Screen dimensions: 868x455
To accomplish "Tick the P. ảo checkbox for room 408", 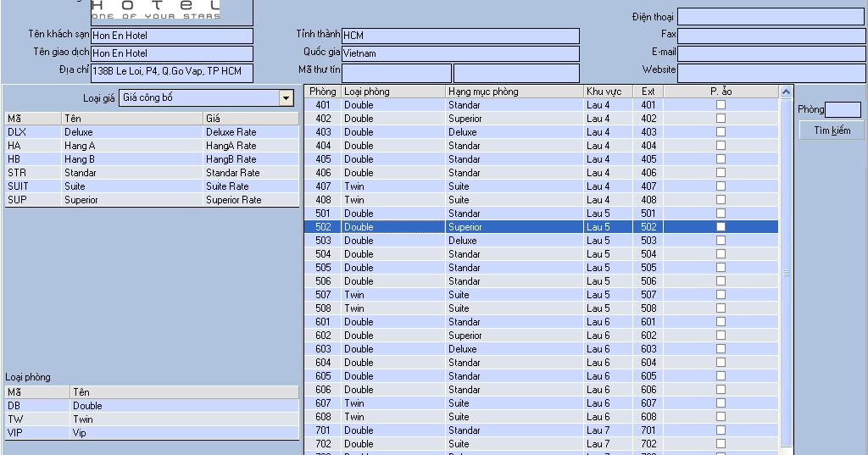I will pos(721,199).
